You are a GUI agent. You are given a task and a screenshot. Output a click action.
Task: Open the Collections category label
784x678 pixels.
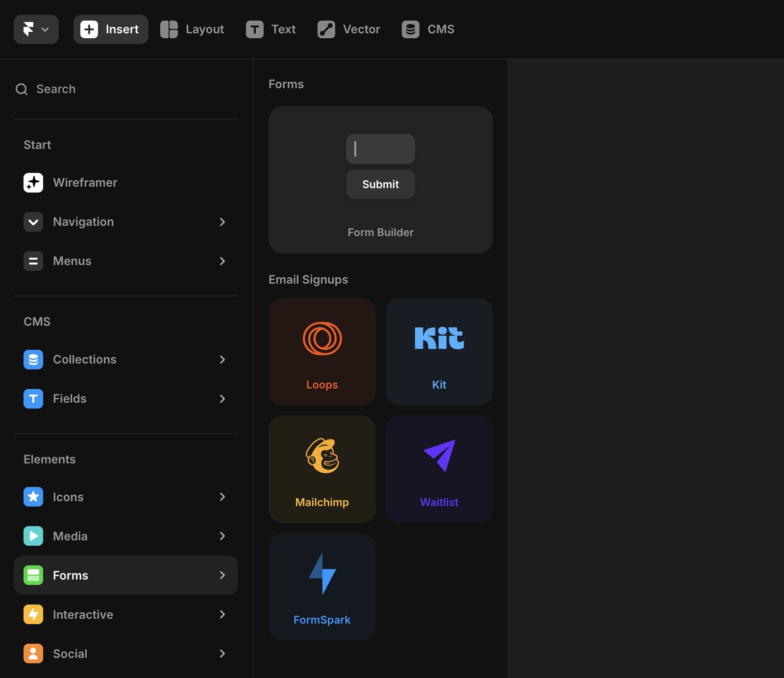[85, 360]
